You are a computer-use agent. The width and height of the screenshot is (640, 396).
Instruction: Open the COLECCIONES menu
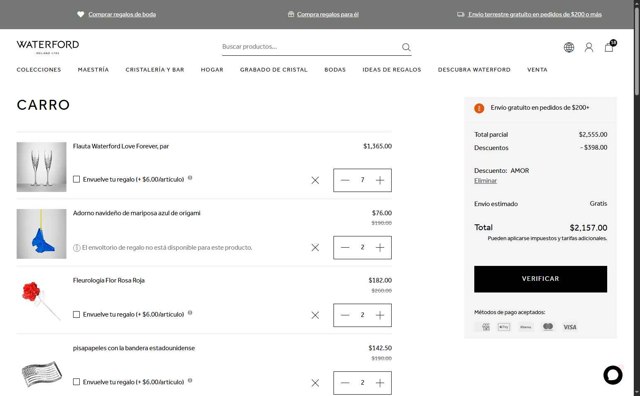[39, 70]
